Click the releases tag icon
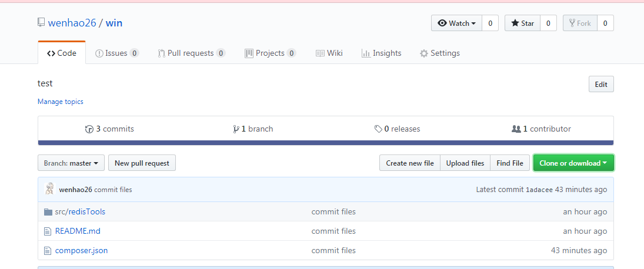Viewport: 644px width, 269px height. point(378,129)
